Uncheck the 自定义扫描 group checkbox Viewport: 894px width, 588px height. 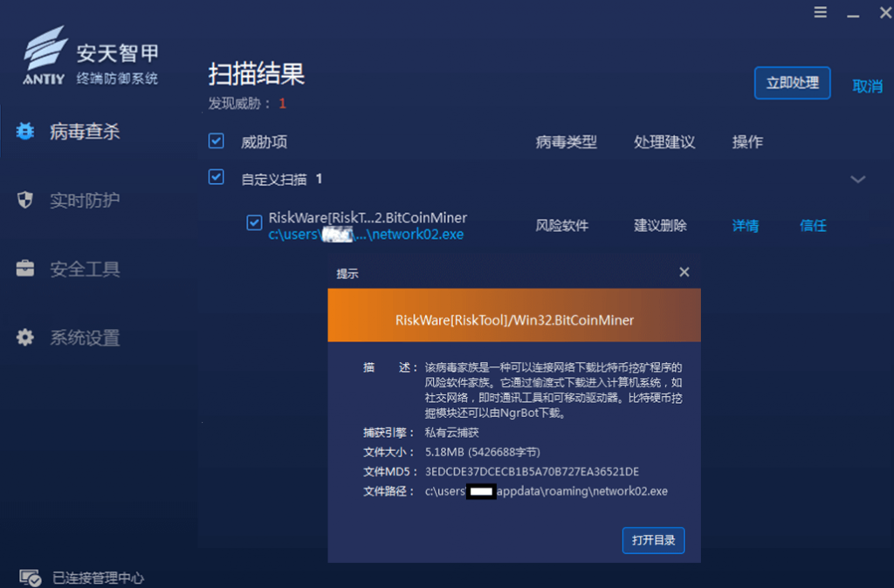click(x=217, y=178)
